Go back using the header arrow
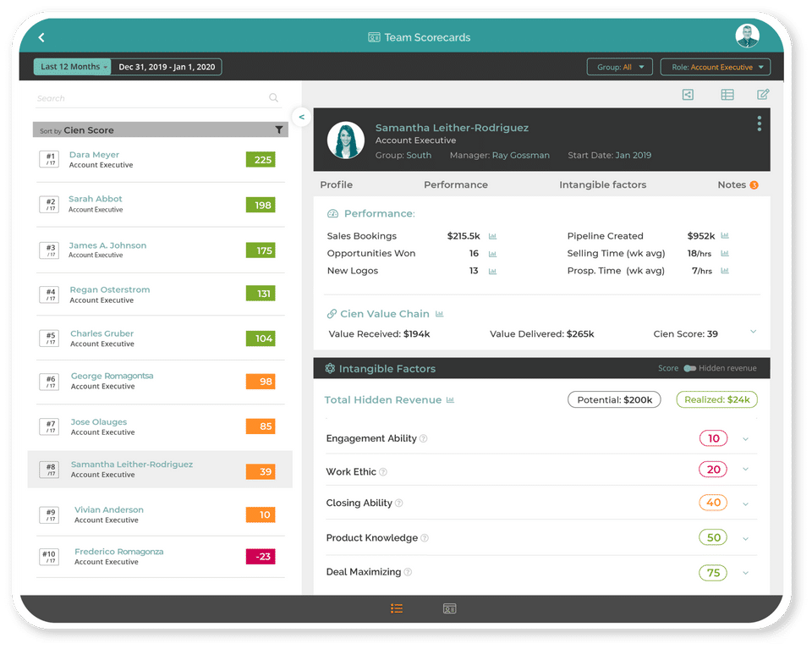 click(41, 37)
